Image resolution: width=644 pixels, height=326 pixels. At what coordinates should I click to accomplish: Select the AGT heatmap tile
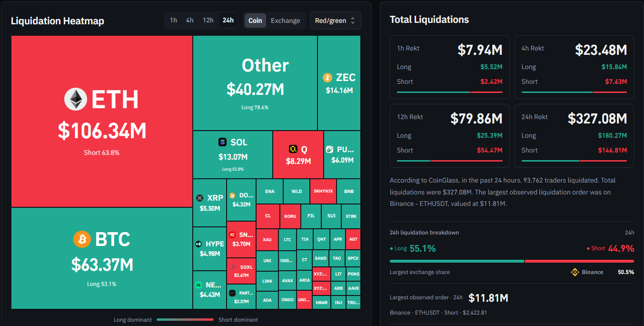(x=353, y=240)
